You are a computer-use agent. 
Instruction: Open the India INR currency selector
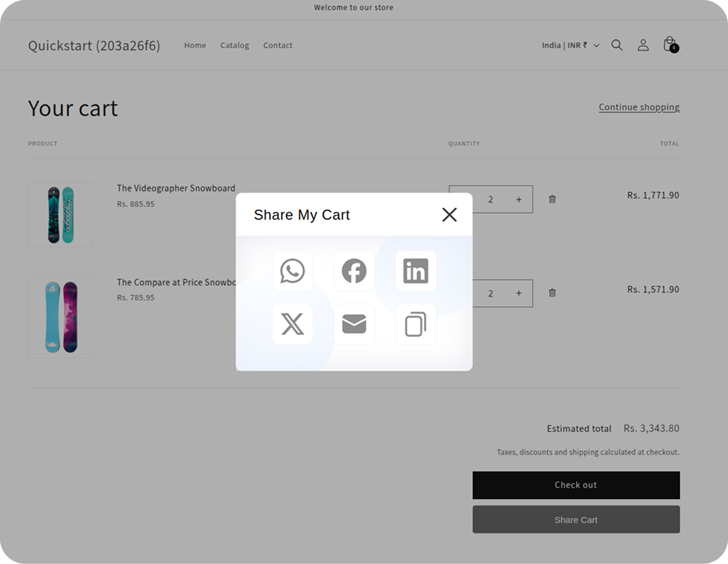click(569, 44)
